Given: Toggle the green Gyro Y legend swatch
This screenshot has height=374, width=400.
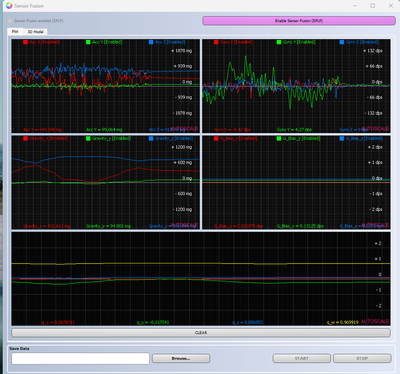Looking at the screenshot, I should 279,42.
